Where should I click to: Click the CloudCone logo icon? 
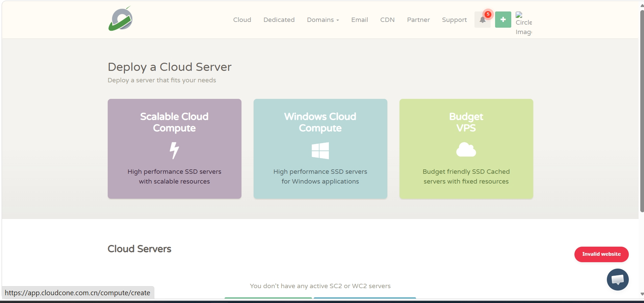120,19
